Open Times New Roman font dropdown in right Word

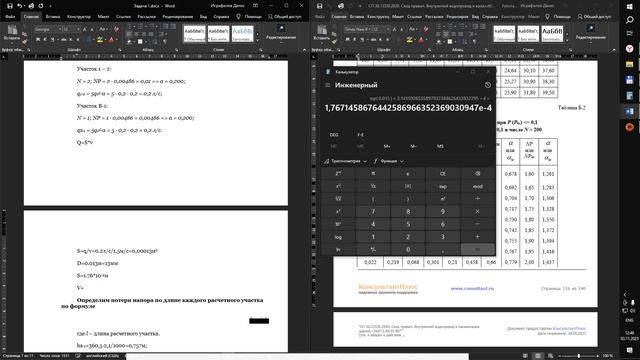point(369,29)
